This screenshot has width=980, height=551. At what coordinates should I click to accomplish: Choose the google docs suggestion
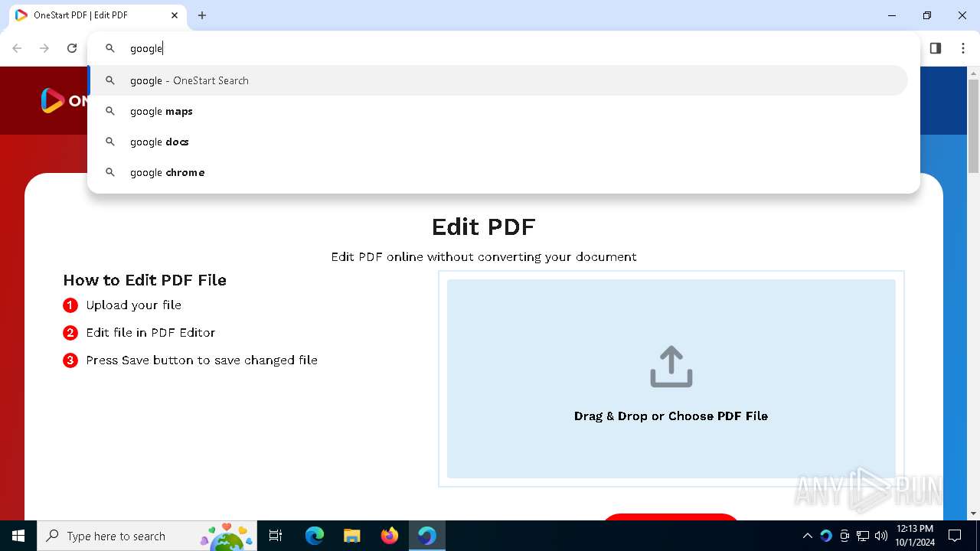click(498, 142)
